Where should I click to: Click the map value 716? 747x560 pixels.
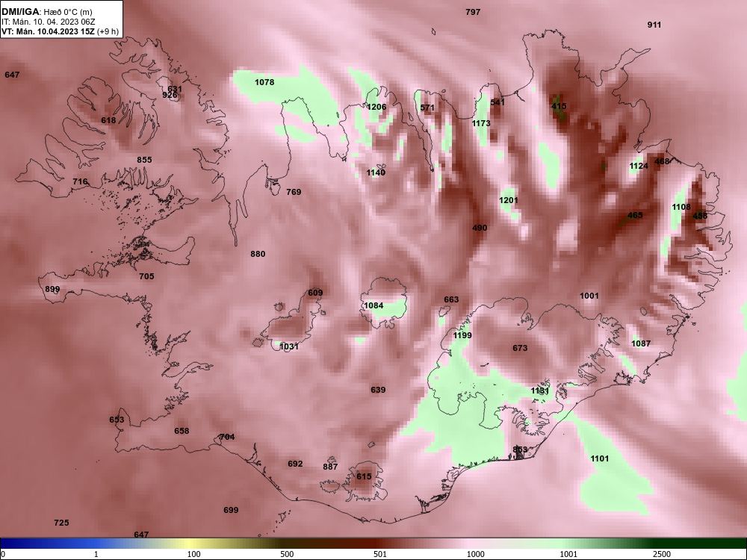click(80, 181)
